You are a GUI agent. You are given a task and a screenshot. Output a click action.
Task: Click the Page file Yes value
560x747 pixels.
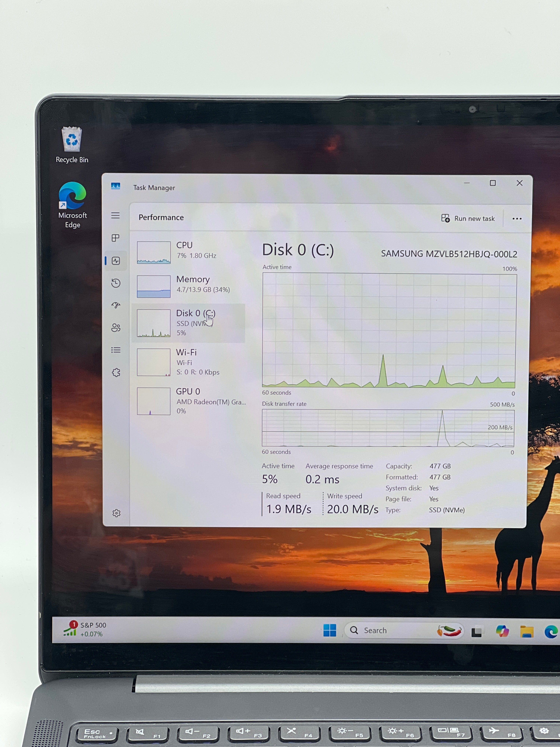click(434, 499)
